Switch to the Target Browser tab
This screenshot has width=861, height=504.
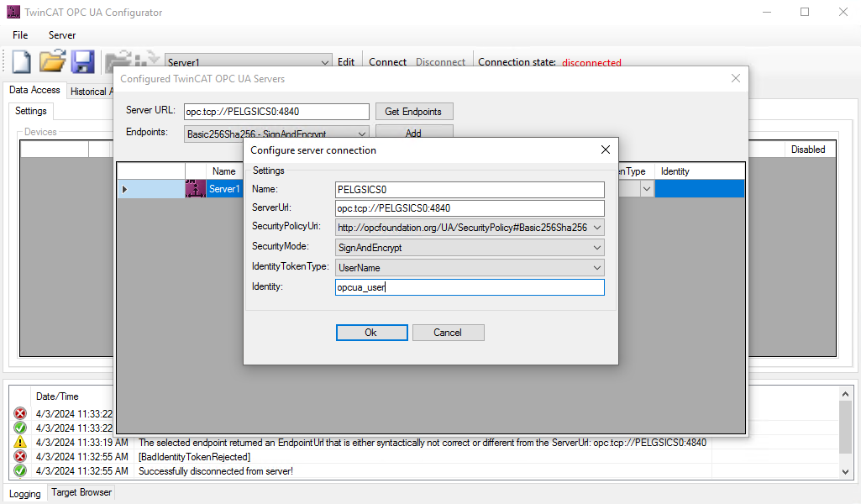click(x=81, y=492)
